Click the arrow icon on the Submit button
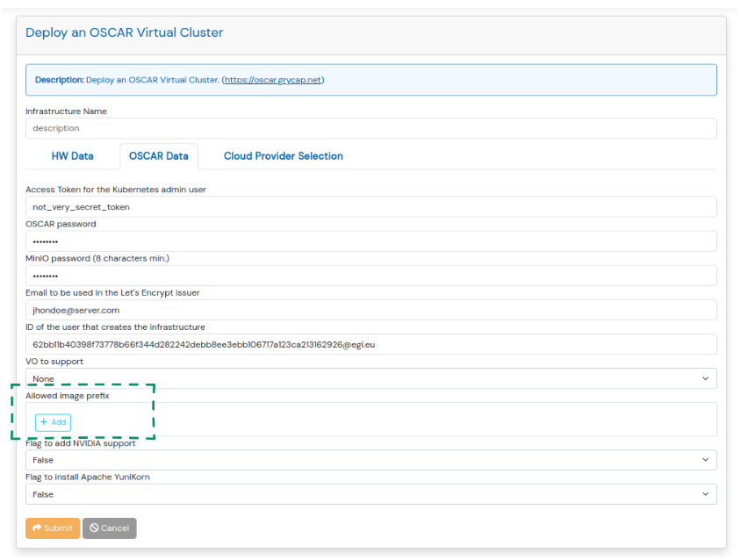This screenshot has height=560, width=741. (x=37, y=528)
